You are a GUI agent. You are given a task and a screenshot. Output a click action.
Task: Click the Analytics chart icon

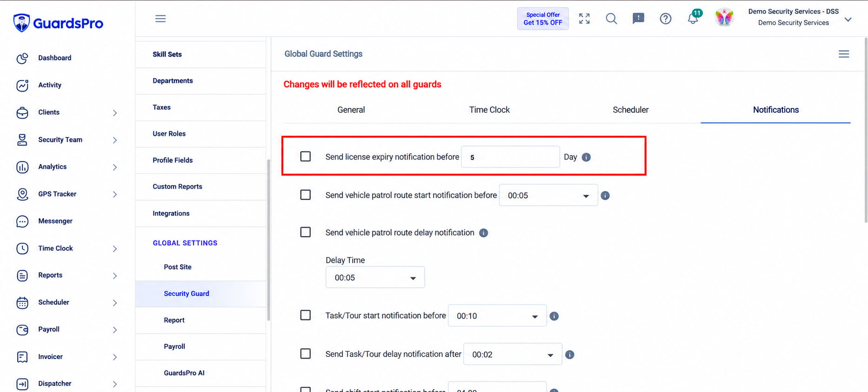(22, 167)
